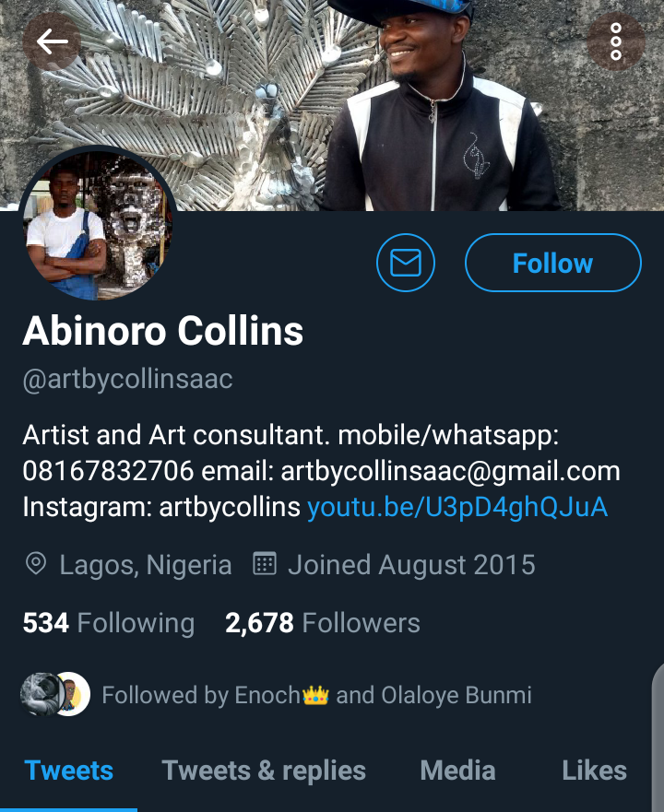Tap the calendar joined-date icon

(x=265, y=563)
